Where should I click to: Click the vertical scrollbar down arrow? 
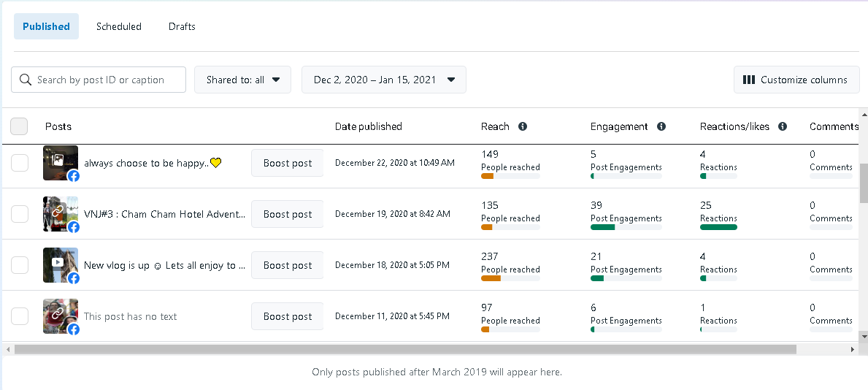point(864,336)
